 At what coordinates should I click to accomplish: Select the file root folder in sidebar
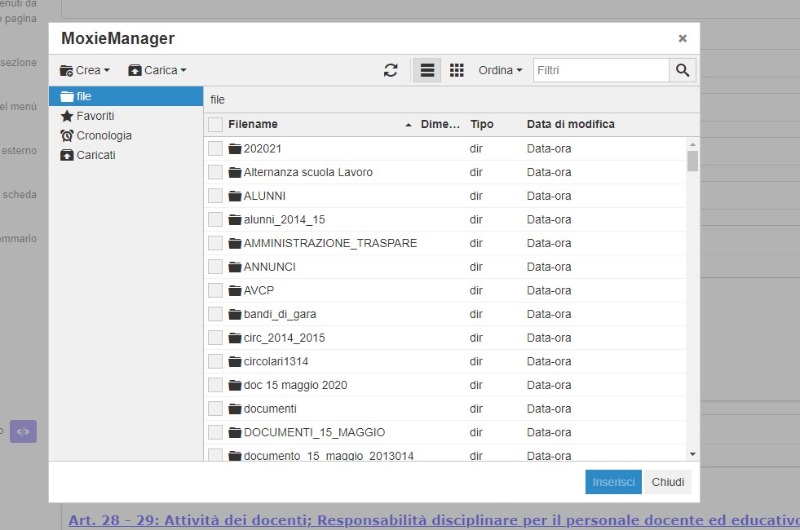126,96
